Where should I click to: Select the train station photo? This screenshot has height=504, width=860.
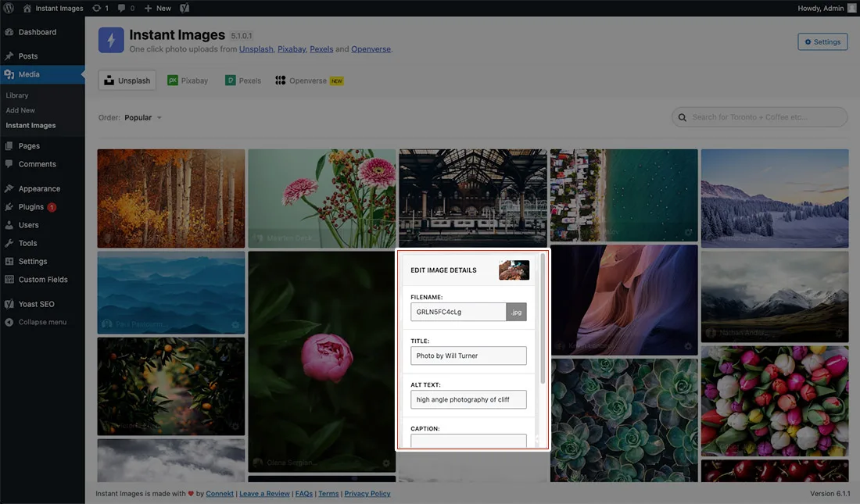pos(473,197)
